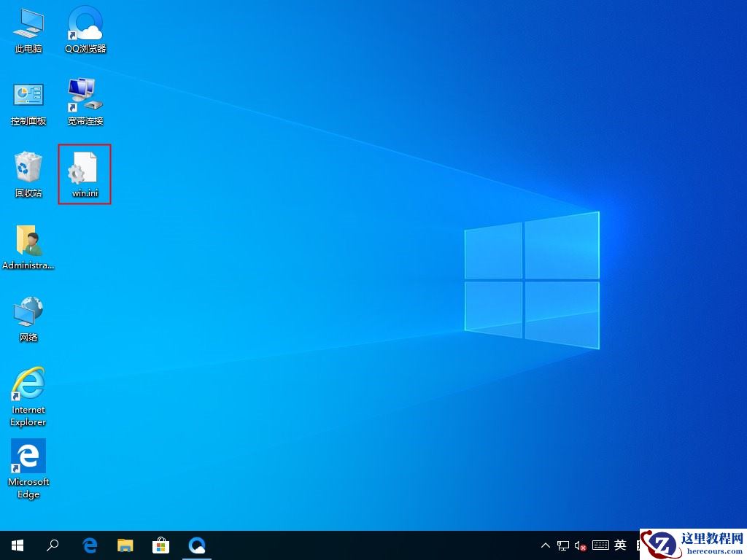Open the Start menu
The image size is (747, 560).
click(x=17, y=545)
